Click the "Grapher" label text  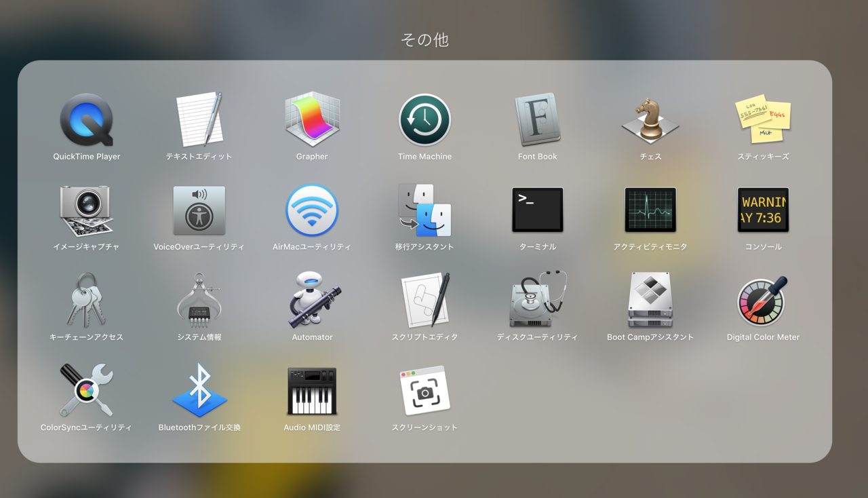pyautogui.click(x=312, y=157)
